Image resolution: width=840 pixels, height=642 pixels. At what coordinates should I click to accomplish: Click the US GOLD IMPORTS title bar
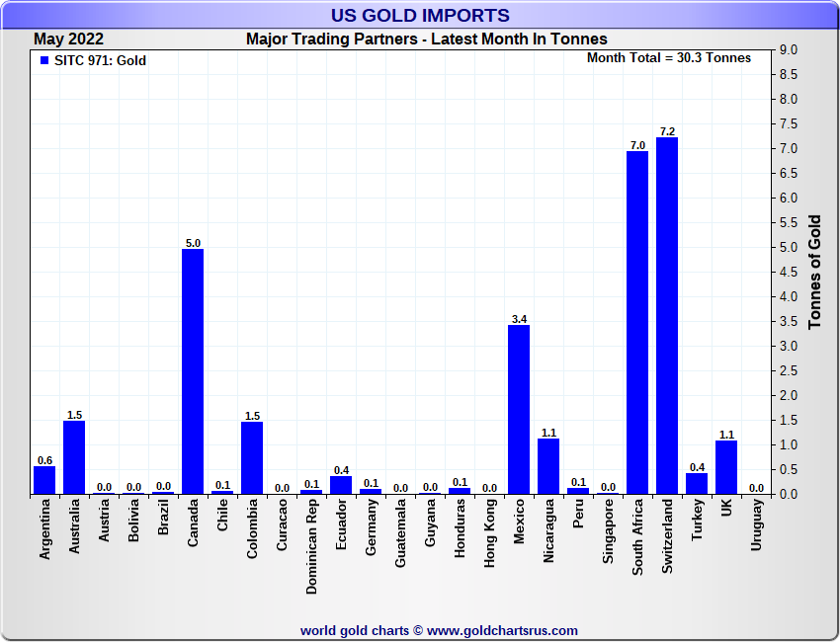click(420, 16)
